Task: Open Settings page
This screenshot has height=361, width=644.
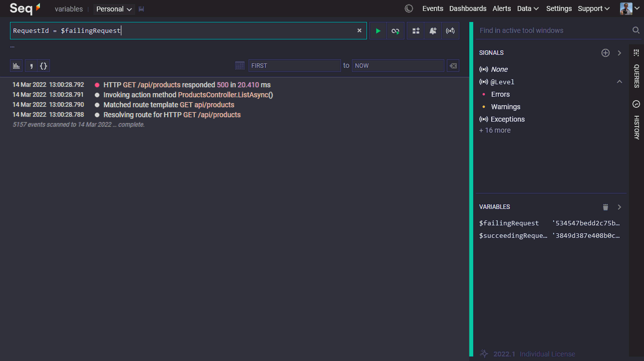Action: tap(559, 8)
